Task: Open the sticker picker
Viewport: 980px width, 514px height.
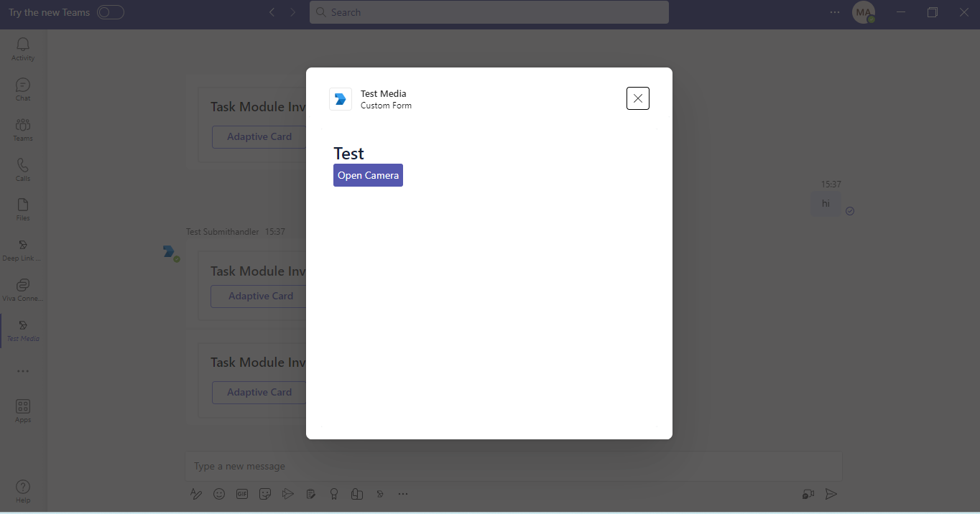Action: [265, 494]
